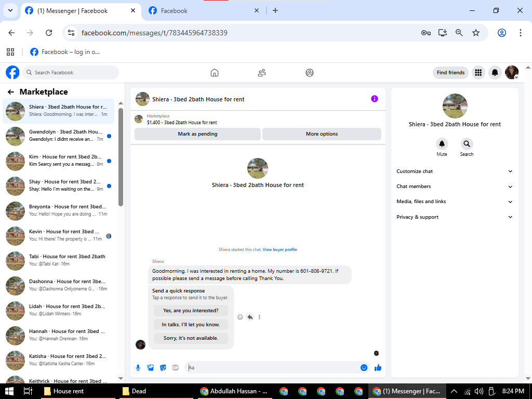532x399 pixels.
Task: Send quick response "In talks. I'll let you know."
Action: (x=191, y=325)
